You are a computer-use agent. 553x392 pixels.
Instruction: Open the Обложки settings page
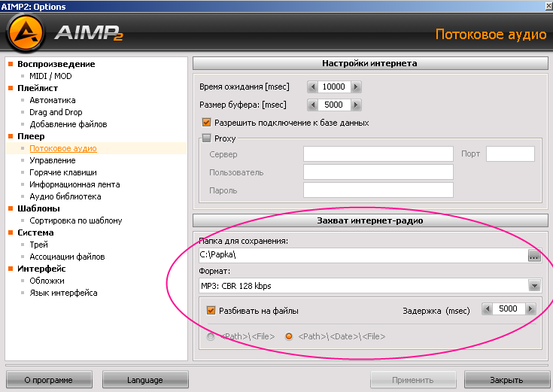click(47, 281)
